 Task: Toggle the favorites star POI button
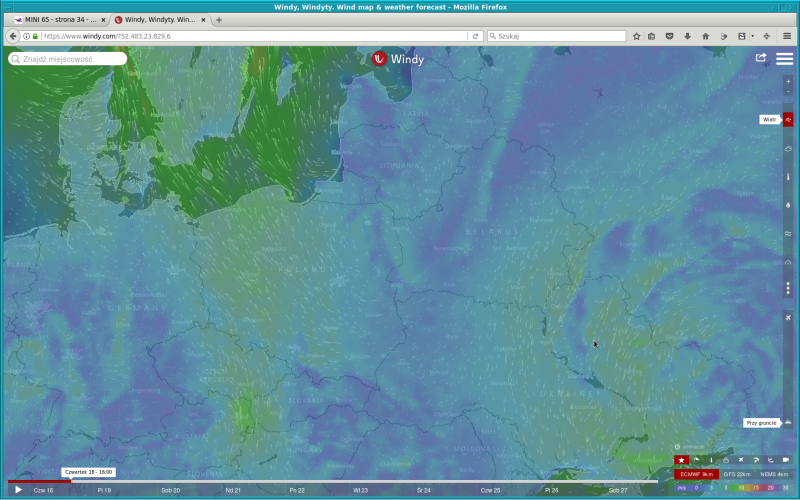click(x=681, y=460)
